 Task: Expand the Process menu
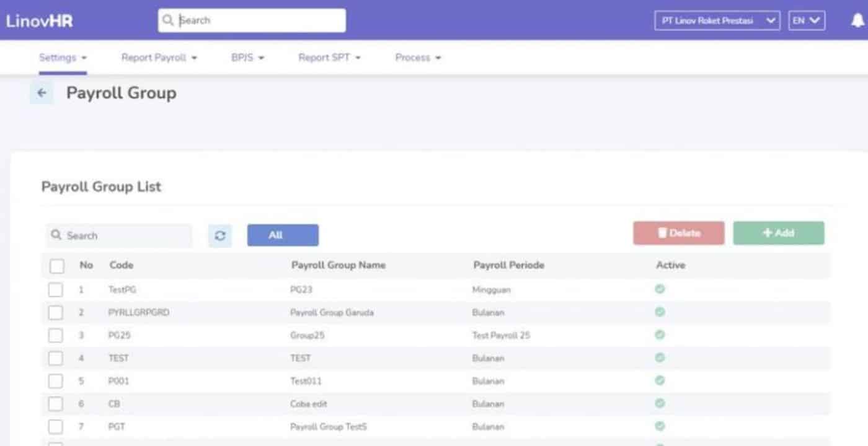[418, 58]
